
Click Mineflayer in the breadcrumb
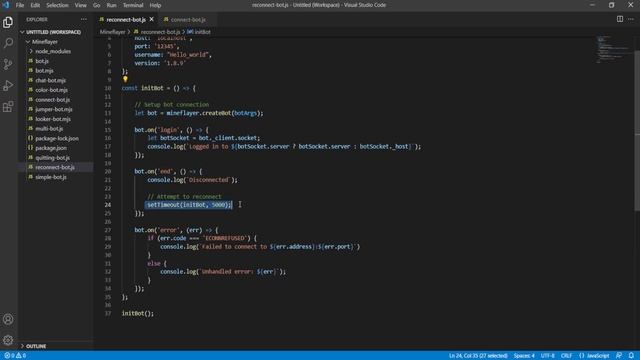pyautogui.click(x=113, y=32)
